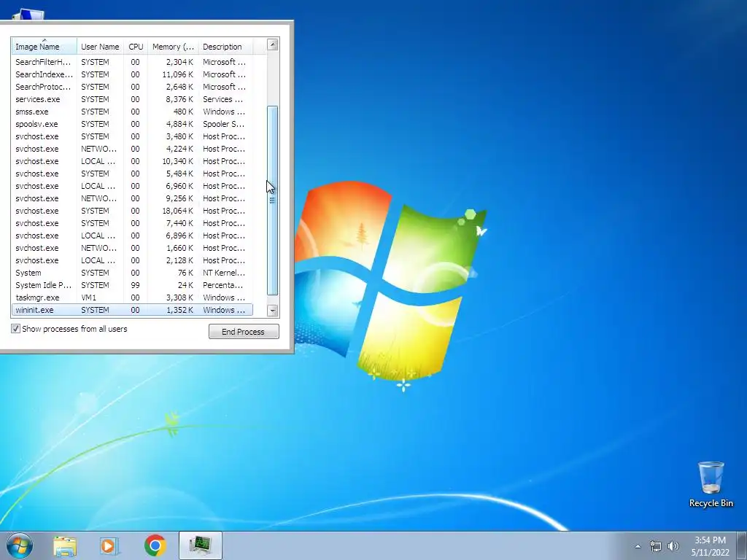Viewport: 747px width, 560px height.
Task: Select svchost.exe using 10,340 K memory
Action: coord(132,161)
